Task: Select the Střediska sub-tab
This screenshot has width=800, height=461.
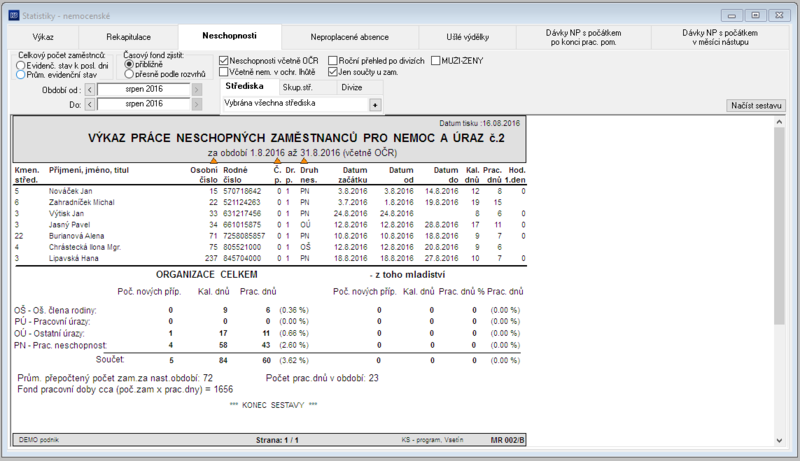Action: pos(249,86)
